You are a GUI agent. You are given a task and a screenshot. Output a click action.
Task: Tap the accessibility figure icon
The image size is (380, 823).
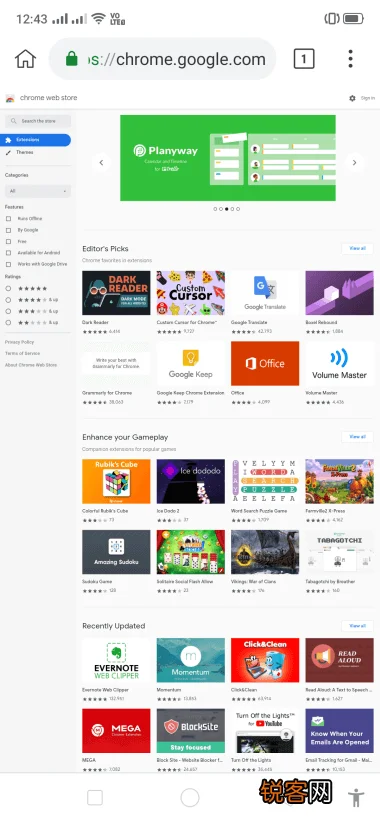click(356, 798)
